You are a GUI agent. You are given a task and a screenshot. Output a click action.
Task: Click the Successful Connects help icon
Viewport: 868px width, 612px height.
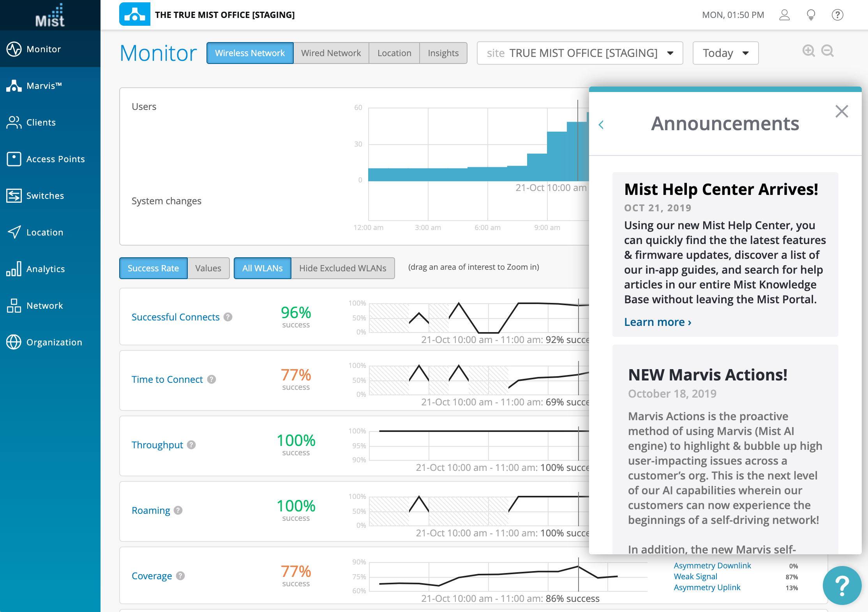228,317
